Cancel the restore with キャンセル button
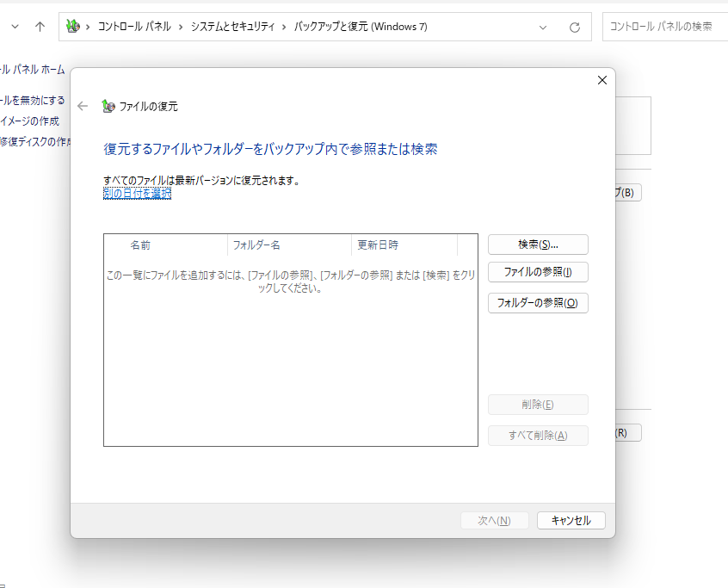 click(x=571, y=520)
